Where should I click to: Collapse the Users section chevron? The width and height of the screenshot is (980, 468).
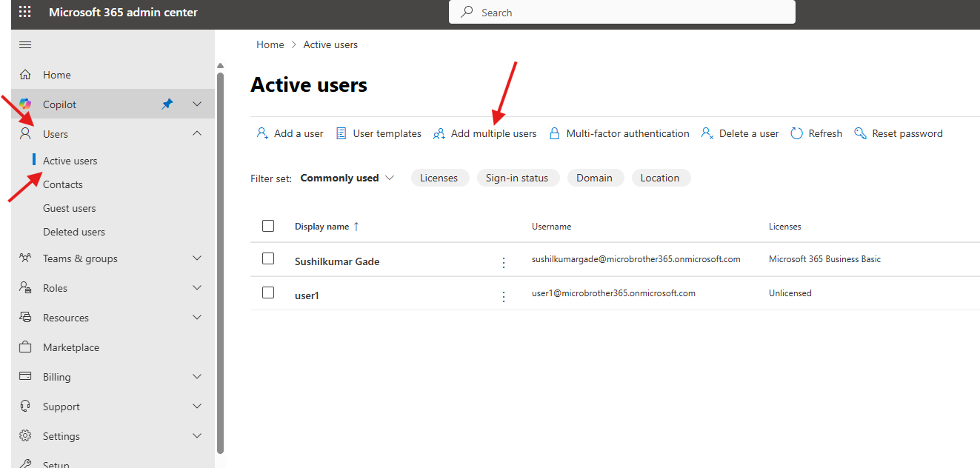tap(197, 134)
